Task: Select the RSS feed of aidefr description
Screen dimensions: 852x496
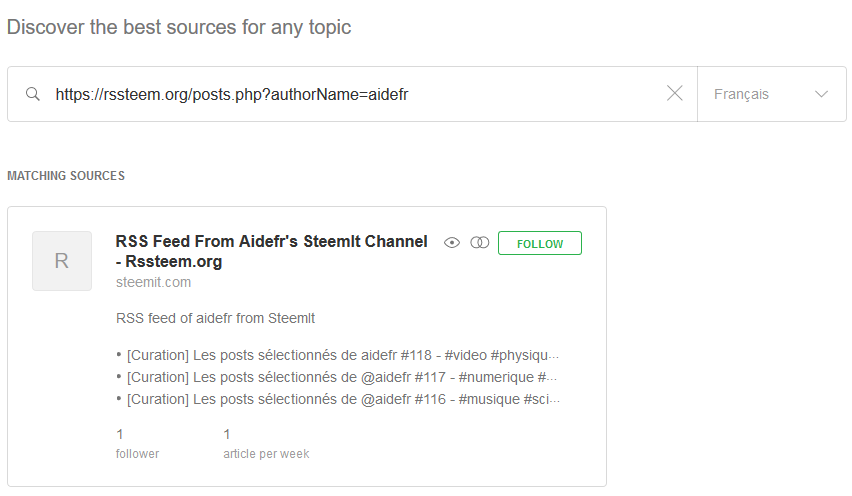Action: [x=215, y=318]
